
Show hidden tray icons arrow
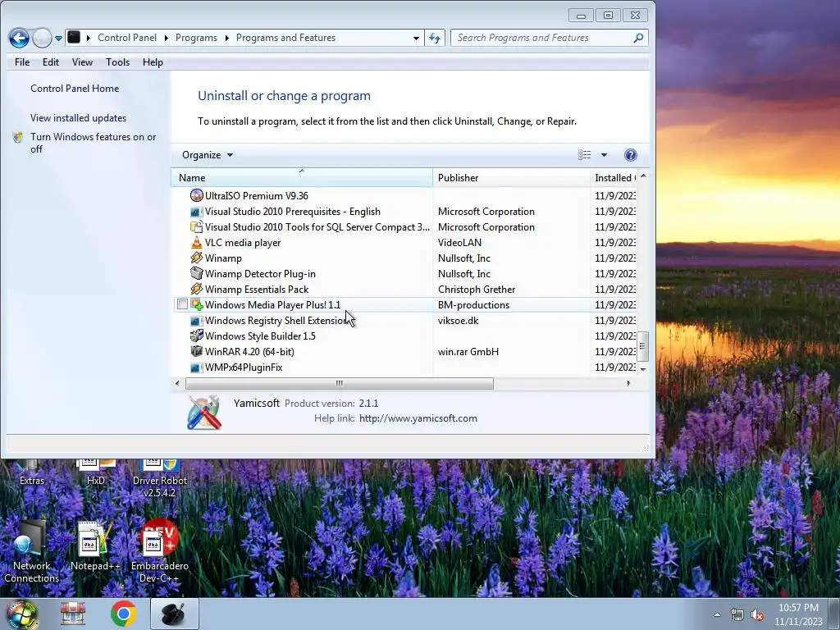click(717, 614)
